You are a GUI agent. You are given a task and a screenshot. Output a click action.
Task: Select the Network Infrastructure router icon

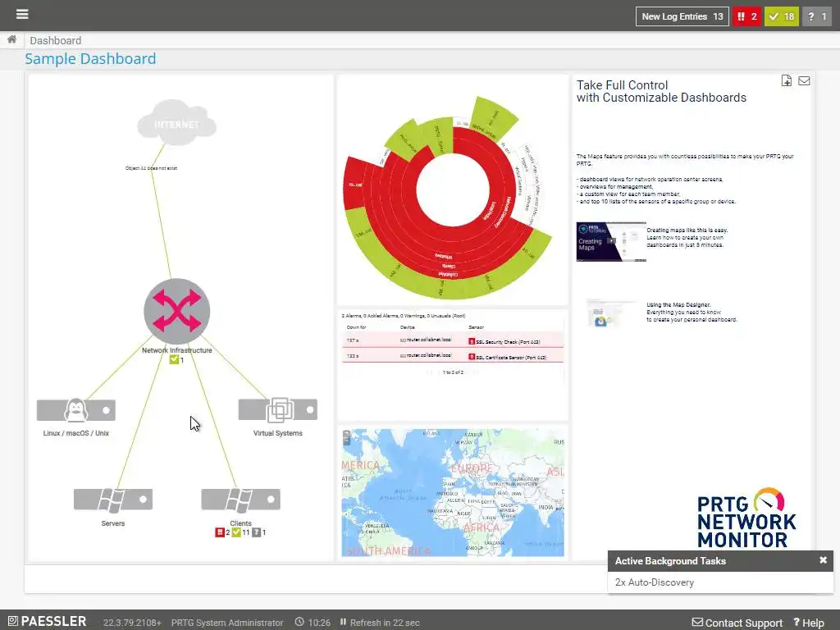(x=177, y=311)
